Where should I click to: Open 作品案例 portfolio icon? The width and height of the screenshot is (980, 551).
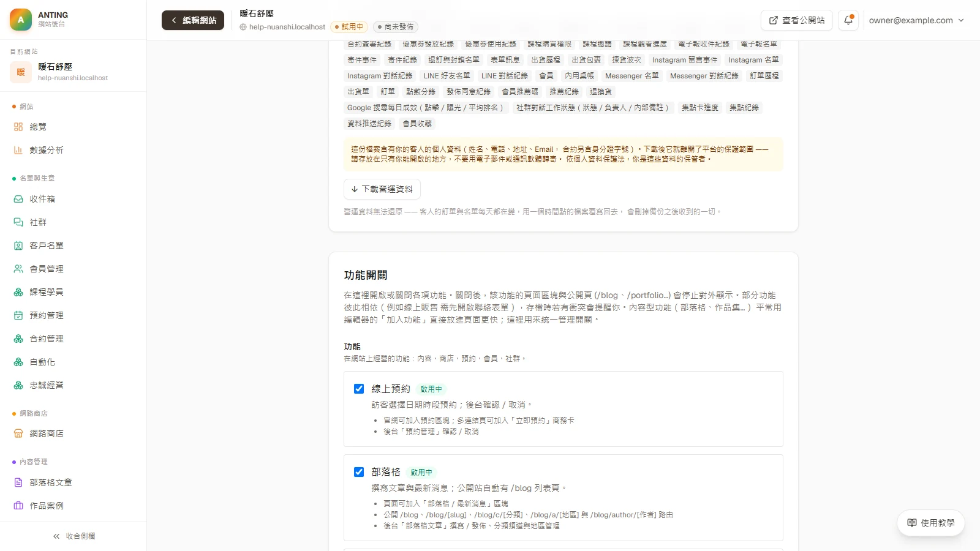[18, 506]
